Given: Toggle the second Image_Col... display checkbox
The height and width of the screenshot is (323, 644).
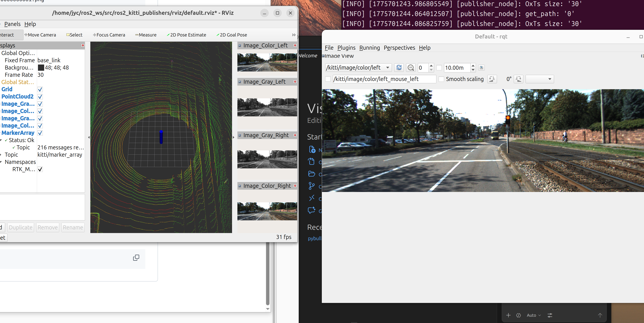Looking at the screenshot, I should click(x=40, y=125).
